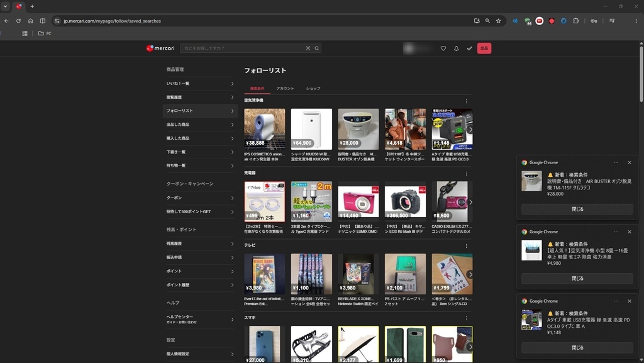644x363 pixels.
Task: Open options on the ¥4,980 notification
Action: (616, 232)
